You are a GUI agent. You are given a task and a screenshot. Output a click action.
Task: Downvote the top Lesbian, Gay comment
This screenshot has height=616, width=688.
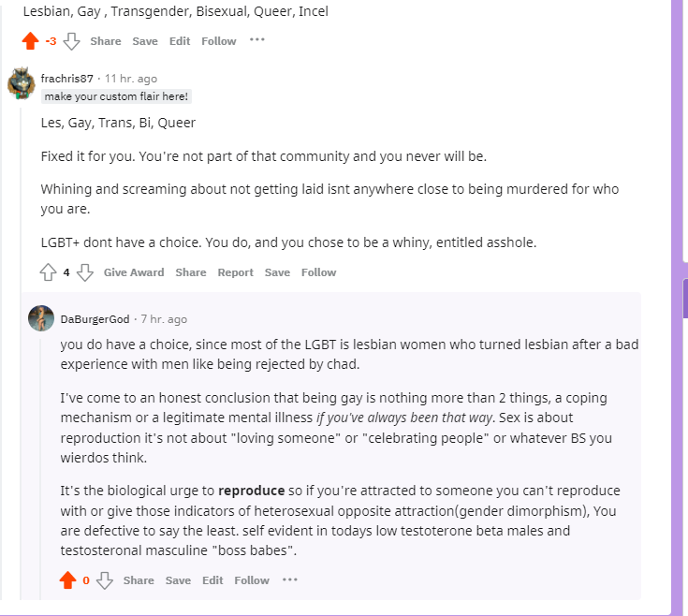click(x=71, y=41)
